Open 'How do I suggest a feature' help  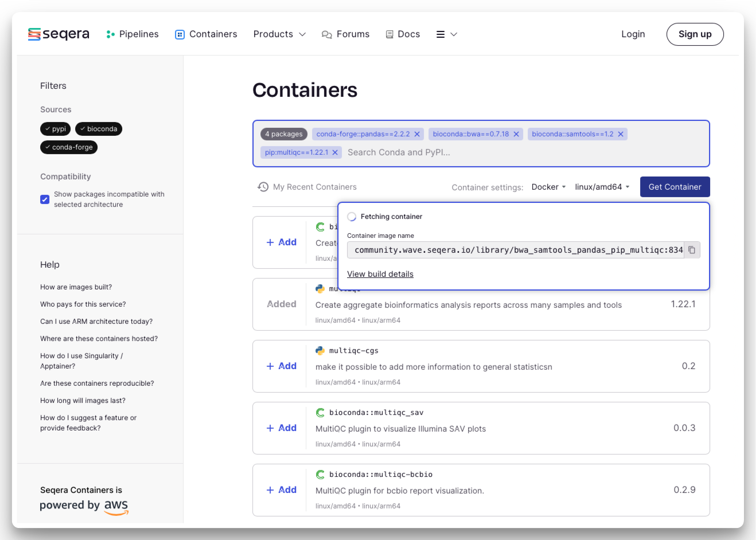pos(88,423)
